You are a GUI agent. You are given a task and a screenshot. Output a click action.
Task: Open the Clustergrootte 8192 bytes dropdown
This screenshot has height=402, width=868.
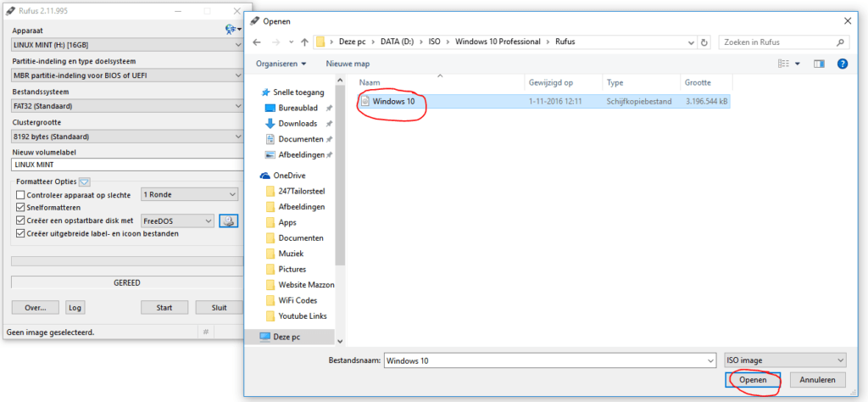coord(127,137)
